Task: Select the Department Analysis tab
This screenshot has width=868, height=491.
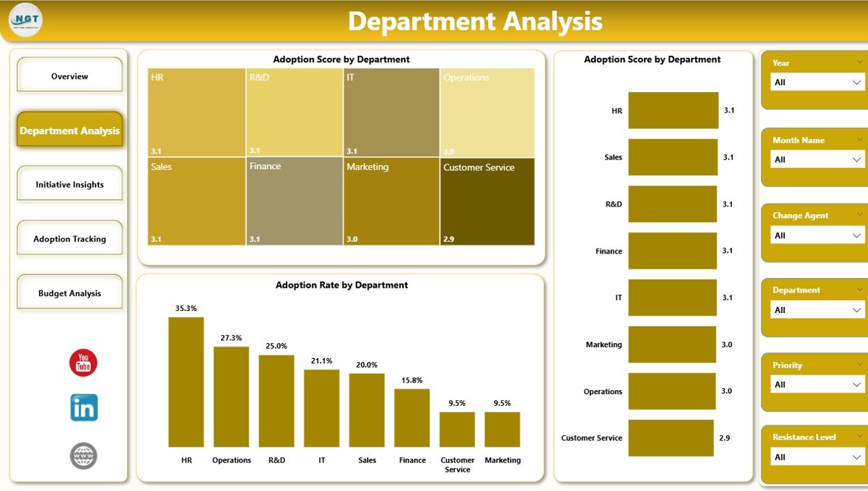Action: 69,130
